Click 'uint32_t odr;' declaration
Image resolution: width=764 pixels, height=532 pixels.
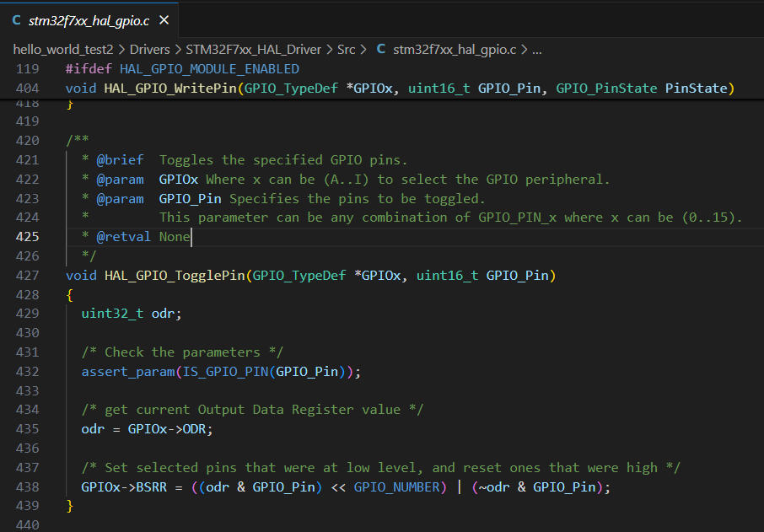point(132,314)
